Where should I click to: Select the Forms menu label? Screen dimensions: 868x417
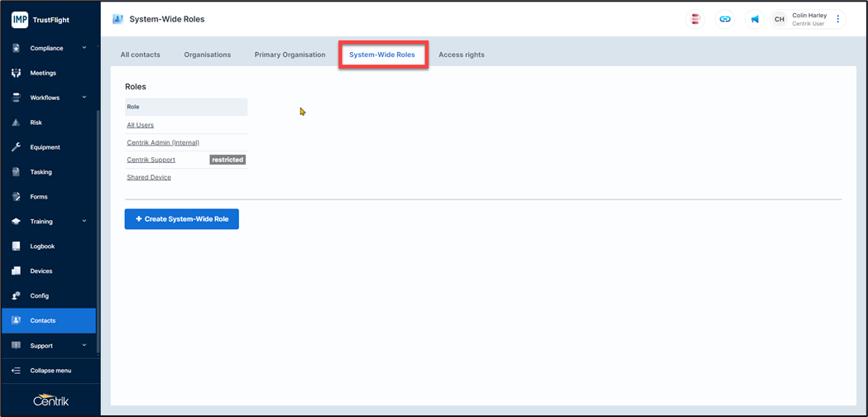pyautogui.click(x=39, y=197)
